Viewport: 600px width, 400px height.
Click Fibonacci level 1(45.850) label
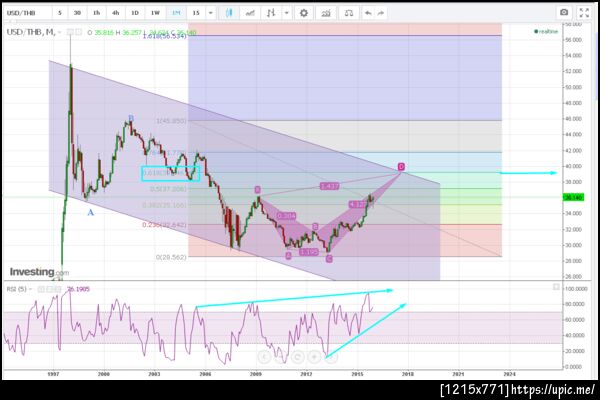pos(171,121)
